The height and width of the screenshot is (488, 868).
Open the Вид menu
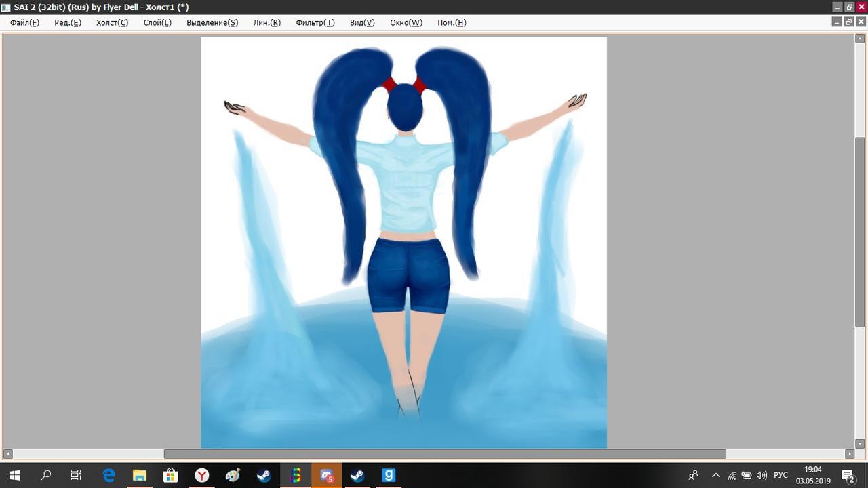[x=362, y=22]
